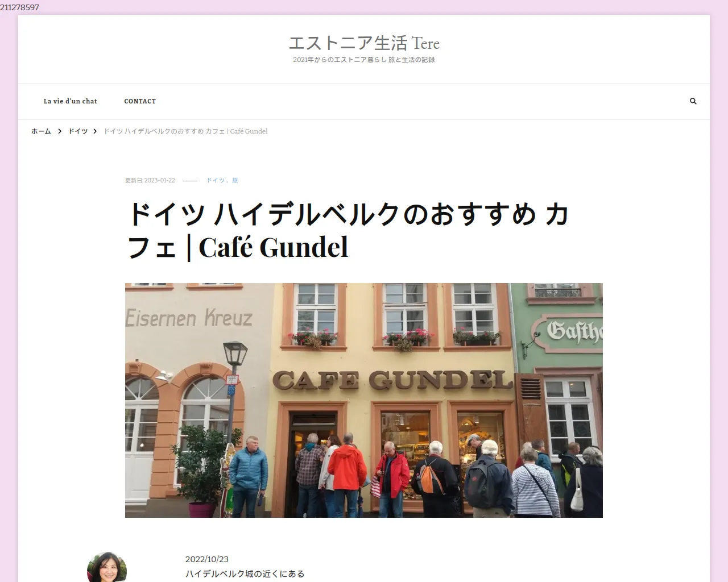728x582 pixels.
Task: Click the post date 2022/10/23
Action: 207,559
